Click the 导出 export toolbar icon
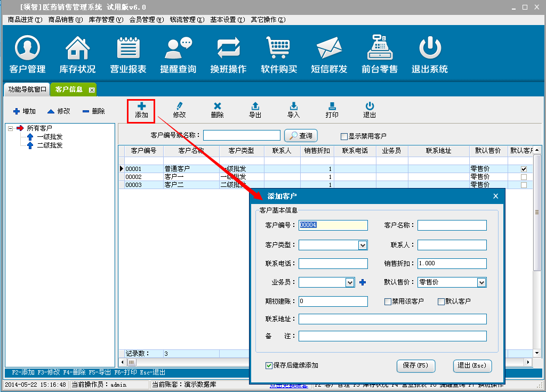 (255, 110)
